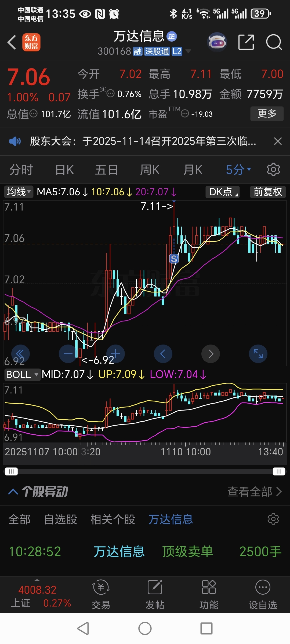290x644 pixels.
Task: Tap the BOLL sub-chart area
Action: click(x=145, y=412)
